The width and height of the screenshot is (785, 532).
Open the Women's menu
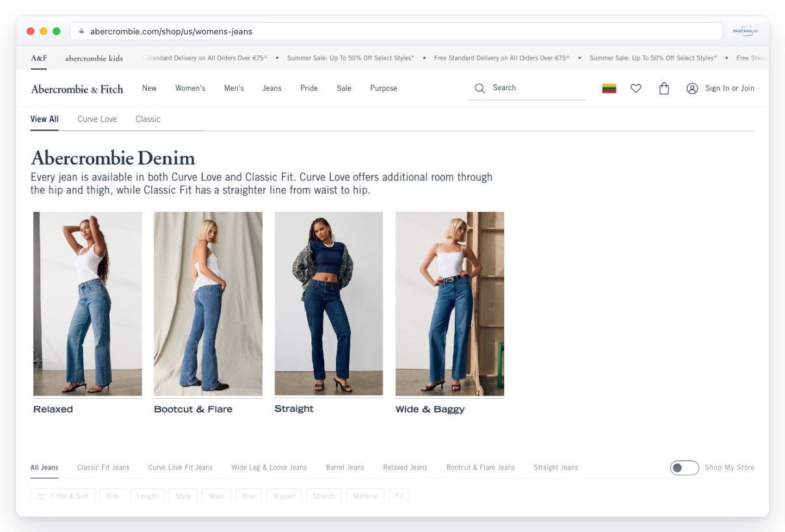(x=190, y=88)
